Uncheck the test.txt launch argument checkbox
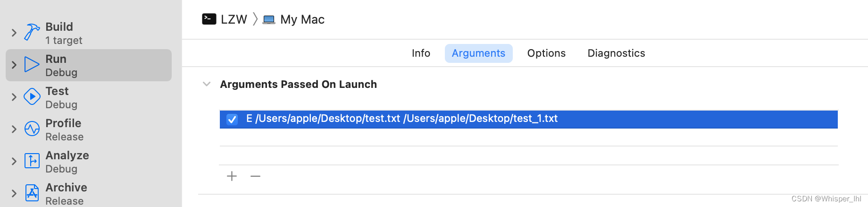The height and width of the screenshot is (207, 868). point(232,119)
